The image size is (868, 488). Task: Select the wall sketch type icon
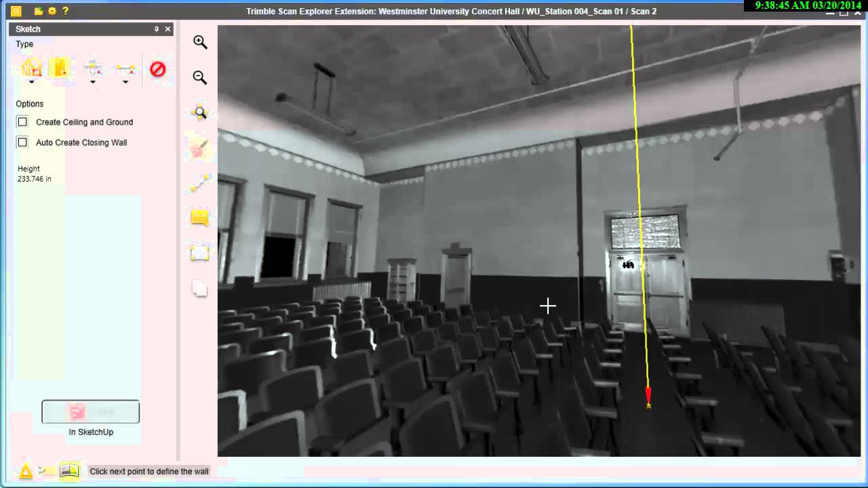[x=59, y=67]
